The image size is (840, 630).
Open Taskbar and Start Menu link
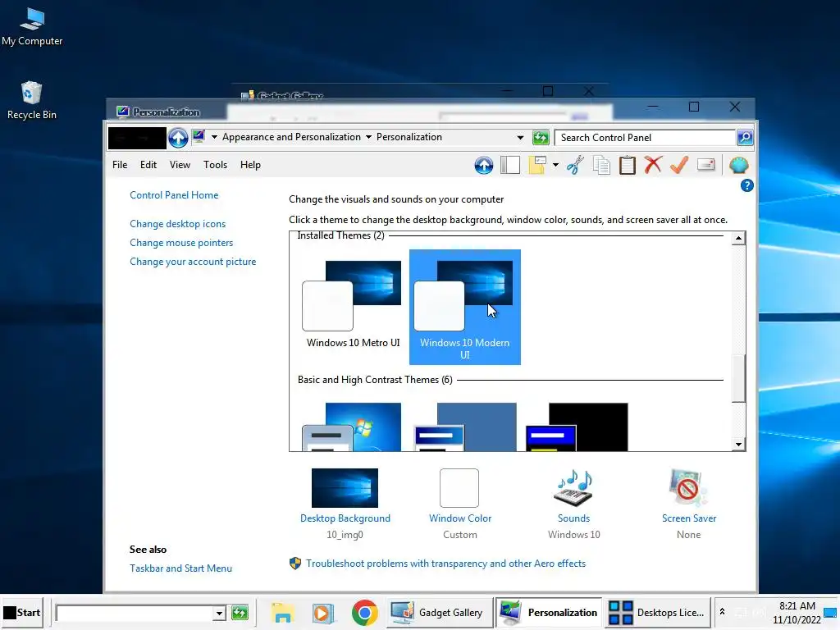coord(180,568)
